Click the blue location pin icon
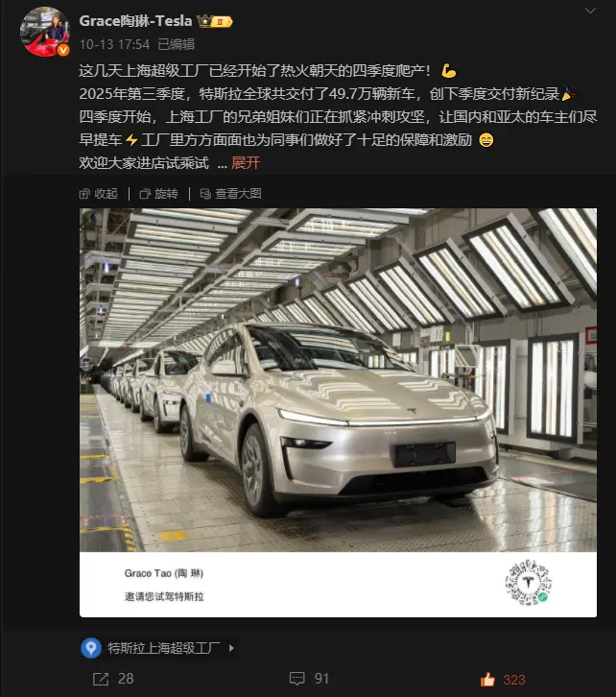616x697 pixels. [x=91, y=648]
